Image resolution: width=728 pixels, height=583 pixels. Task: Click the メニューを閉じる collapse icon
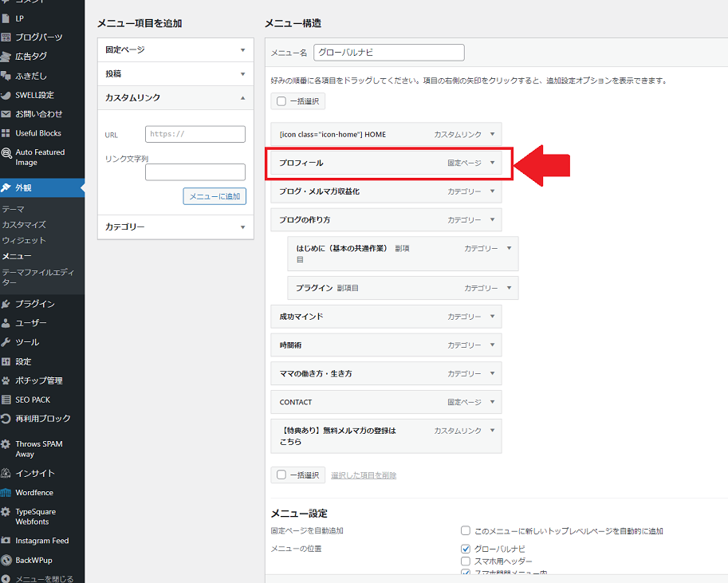point(6,579)
